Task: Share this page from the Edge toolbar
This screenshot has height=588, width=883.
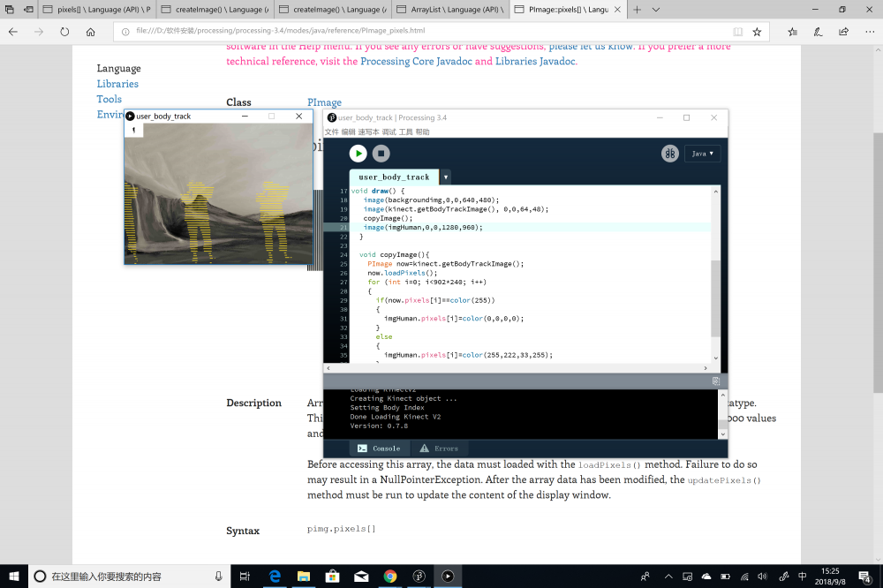Action: point(843,32)
